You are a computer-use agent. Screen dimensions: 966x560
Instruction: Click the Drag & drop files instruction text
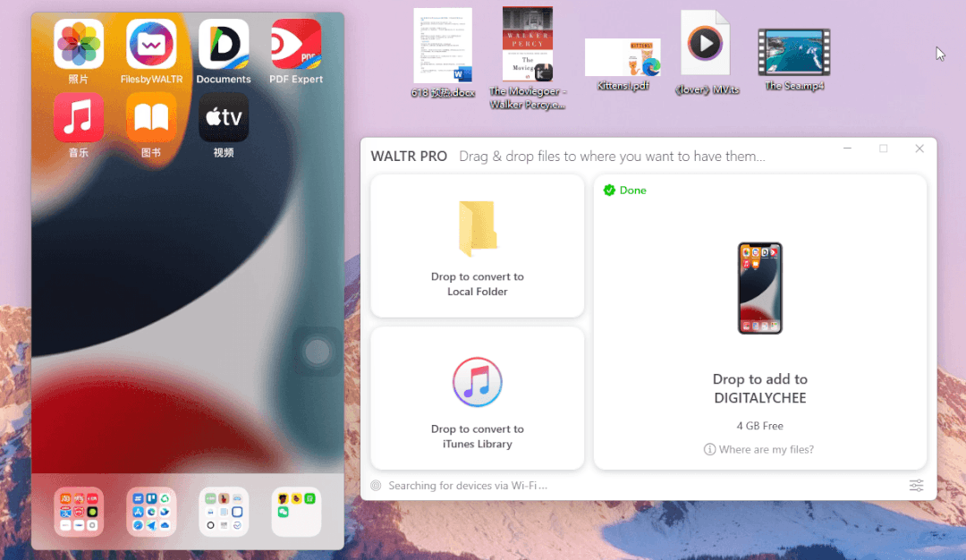[x=613, y=157]
